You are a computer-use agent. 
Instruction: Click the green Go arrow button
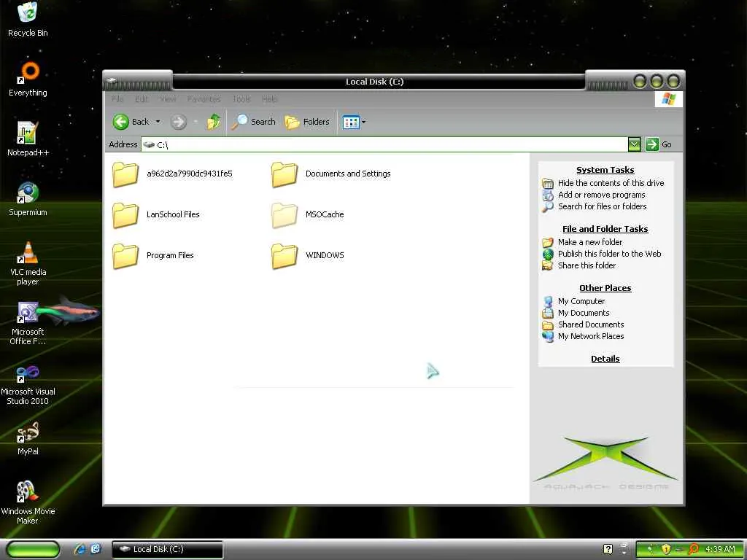(x=651, y=144)
